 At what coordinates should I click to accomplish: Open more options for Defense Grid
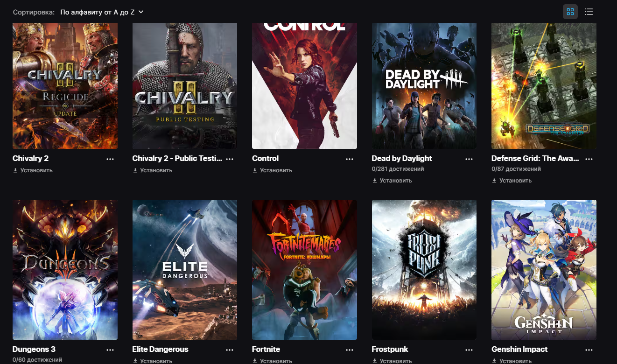pyautogui.click(x=589, y=159)
